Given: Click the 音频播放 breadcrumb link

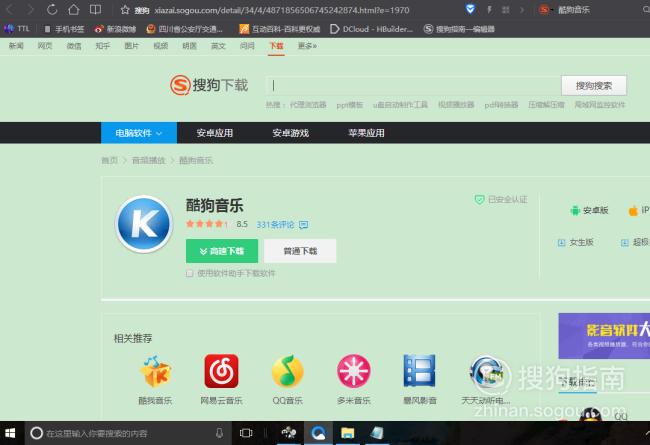Looking at the screenshot, I should (148, 160).
